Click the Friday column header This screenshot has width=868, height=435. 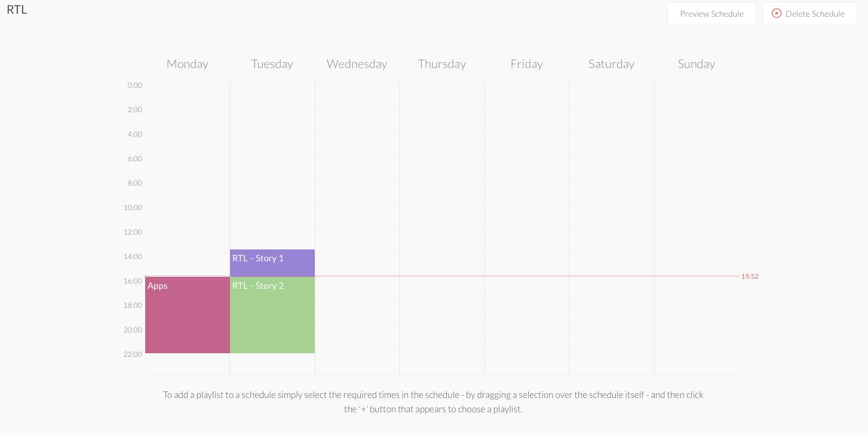(527, 64)
